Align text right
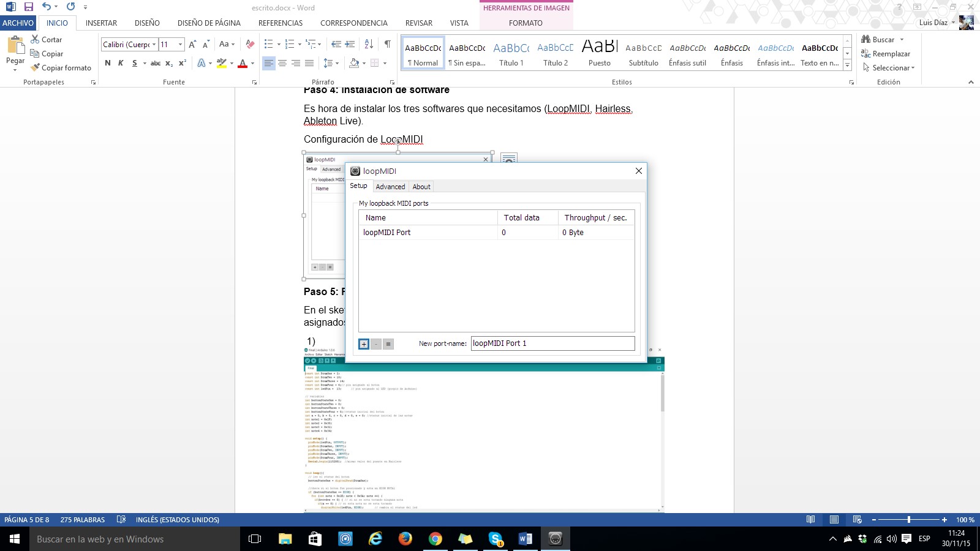Image resolution: width=980 pixels, height=551 pixels. point(296,63)
